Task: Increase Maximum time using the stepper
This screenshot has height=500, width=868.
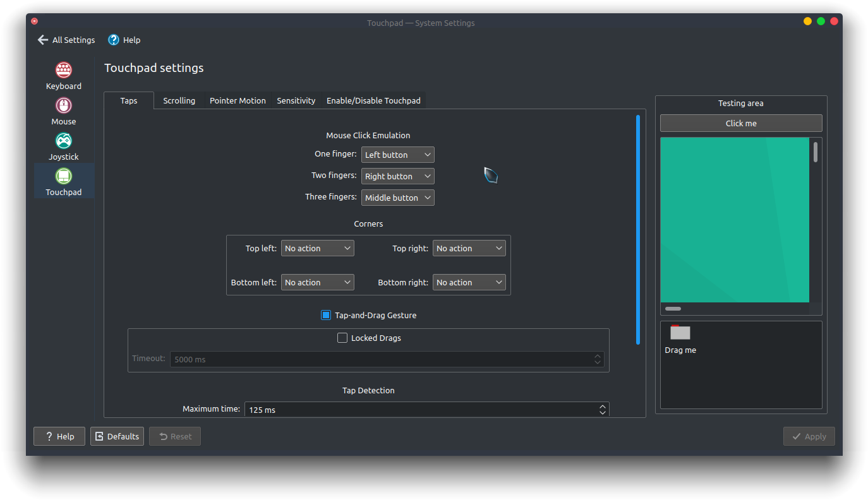Action: (x=602, y=407)
